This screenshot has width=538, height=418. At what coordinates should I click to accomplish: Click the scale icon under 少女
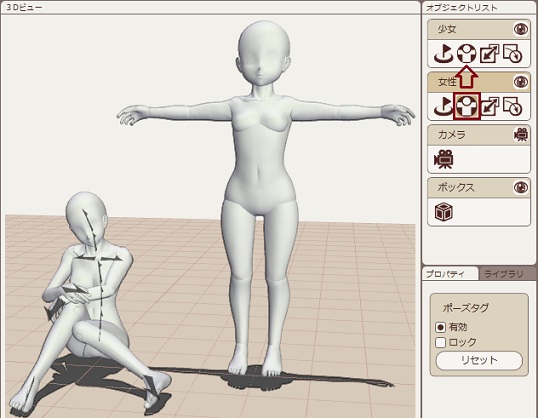[490, 54]
